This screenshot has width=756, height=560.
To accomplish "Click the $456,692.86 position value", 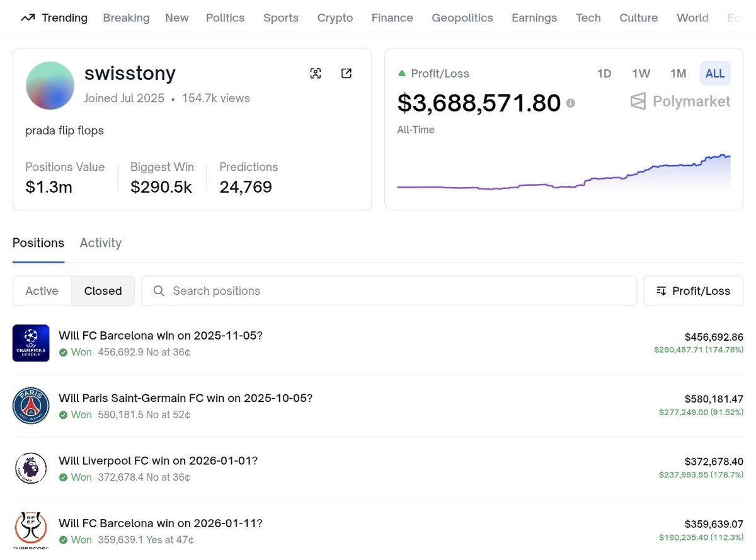I will coord(714,337).
